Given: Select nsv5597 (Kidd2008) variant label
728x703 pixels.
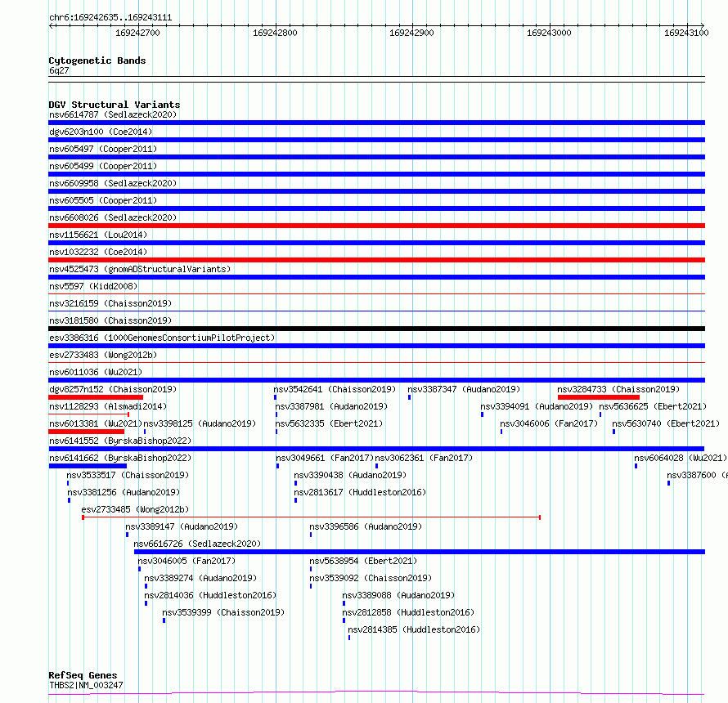Looking at the screenshot, I should click(93, 286).
